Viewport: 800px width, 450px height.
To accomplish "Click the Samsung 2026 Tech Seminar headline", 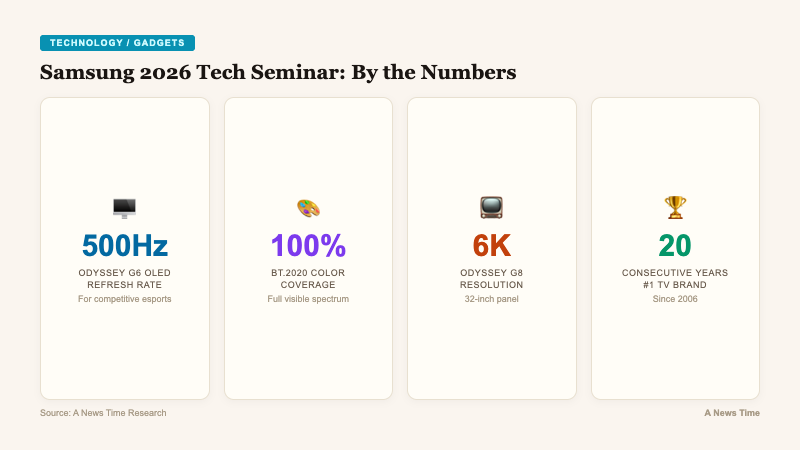I will 278,72.
